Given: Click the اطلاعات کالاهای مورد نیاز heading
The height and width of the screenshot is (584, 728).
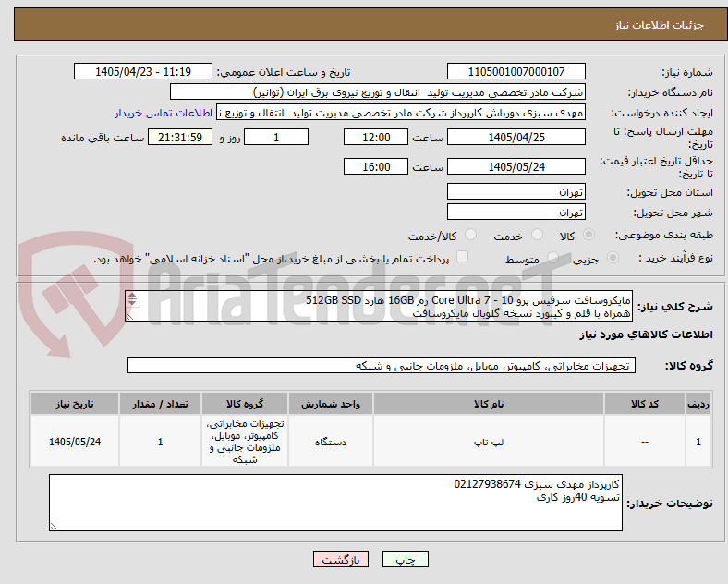Looking at the screenshot, I should (x=646, y=335).
